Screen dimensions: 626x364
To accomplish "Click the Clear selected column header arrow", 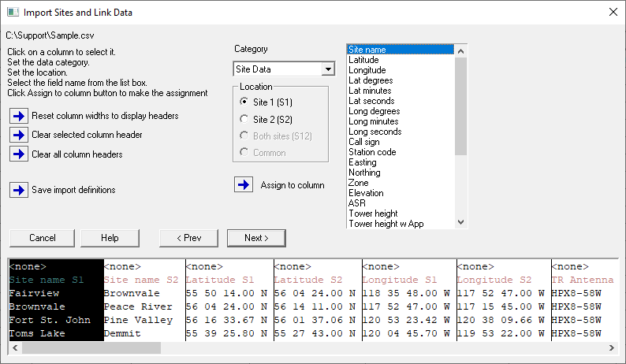I will coord(19,135).
